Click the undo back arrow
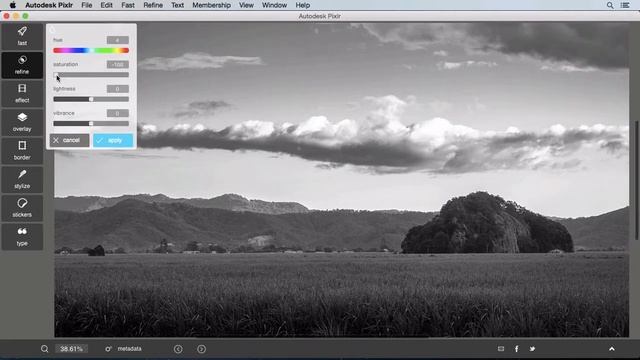This screenshot has width=640, height=360. 178,349
